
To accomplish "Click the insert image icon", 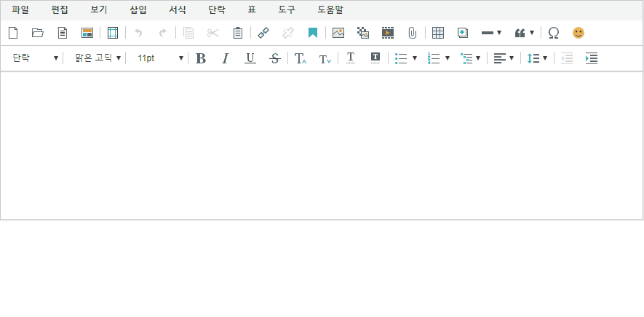I will click(x=338, y=33).
